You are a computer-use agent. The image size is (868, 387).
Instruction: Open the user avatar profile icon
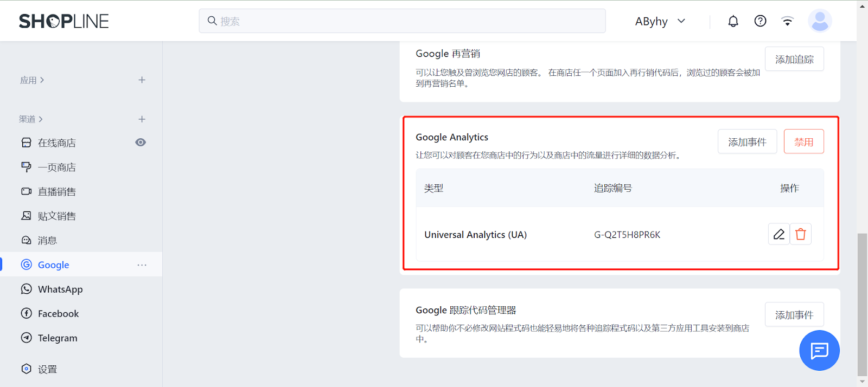click(x=819, y=21)
